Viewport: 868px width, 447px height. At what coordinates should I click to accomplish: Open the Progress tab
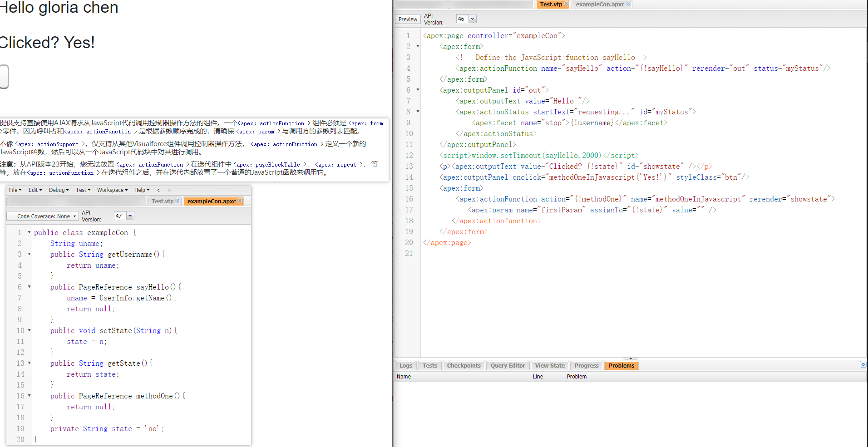[x=587, y=366]
